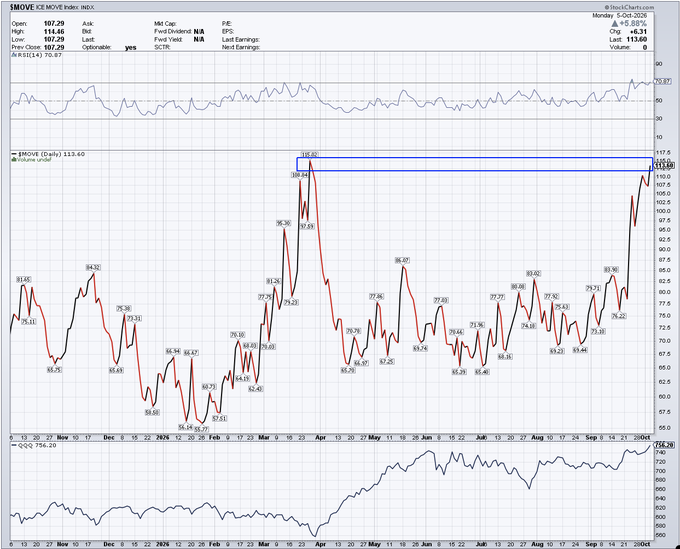Click the date Monday 5-Oct-2026
The width and height of the screenshot is (680, 549).
tap(620, 16)
